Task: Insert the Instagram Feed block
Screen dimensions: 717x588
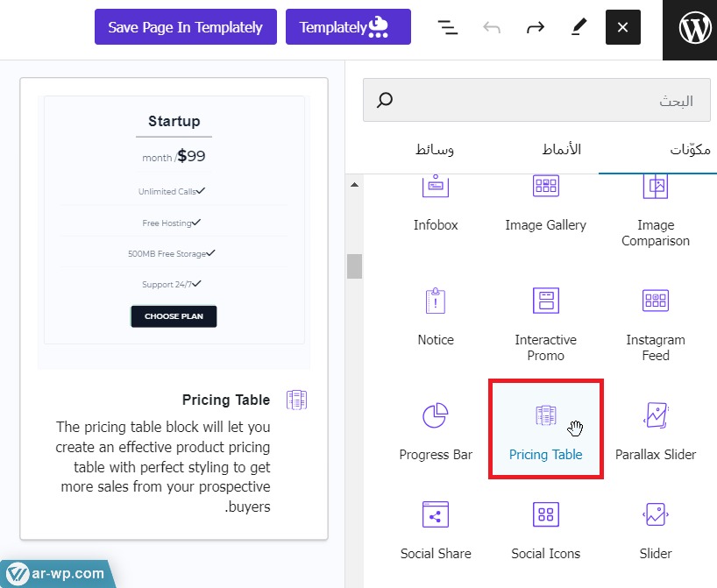Action: (655, 324)
